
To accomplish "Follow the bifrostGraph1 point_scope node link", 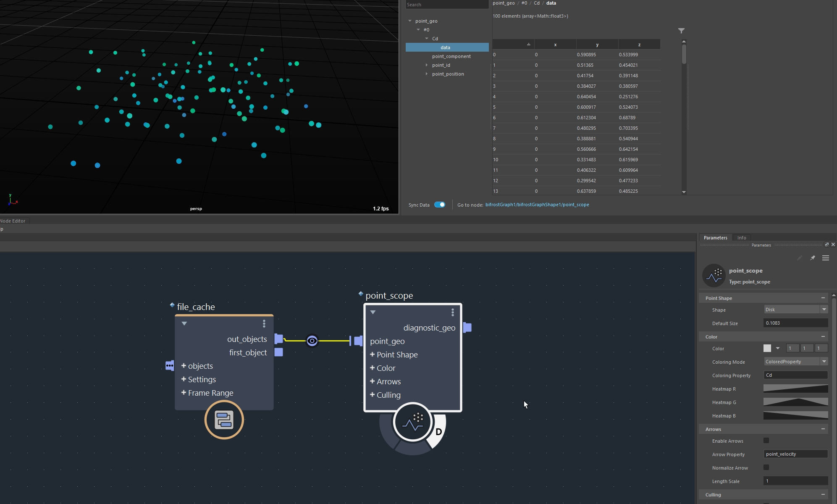I will click(x=537, y=205).
